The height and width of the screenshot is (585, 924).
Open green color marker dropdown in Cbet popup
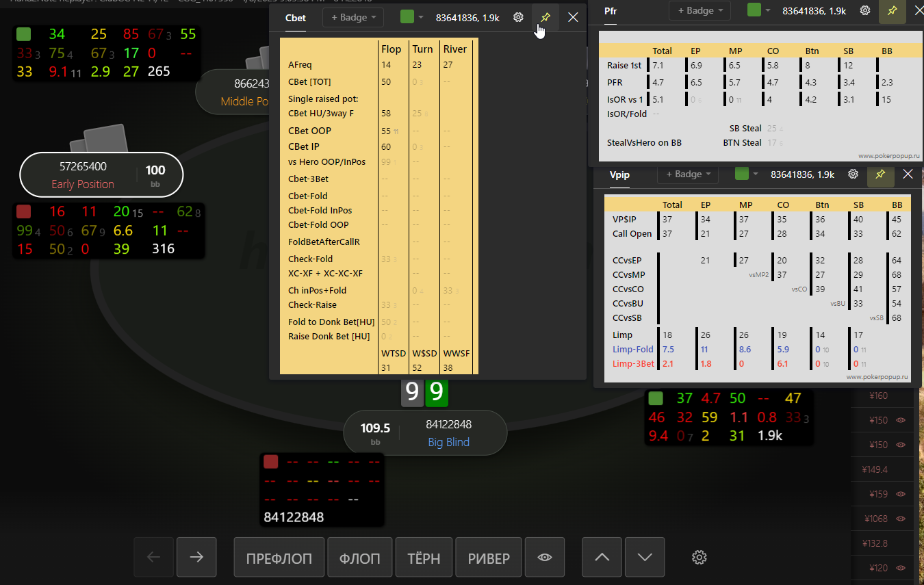[412, 17]
